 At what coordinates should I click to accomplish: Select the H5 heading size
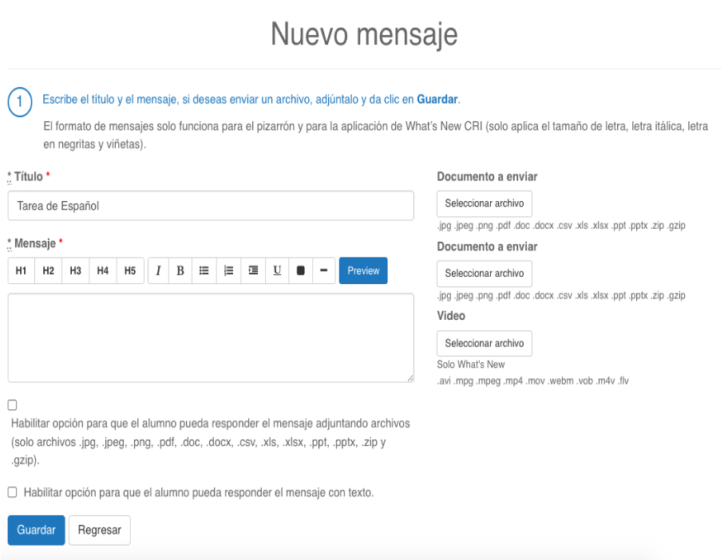[x=129, y=271]
